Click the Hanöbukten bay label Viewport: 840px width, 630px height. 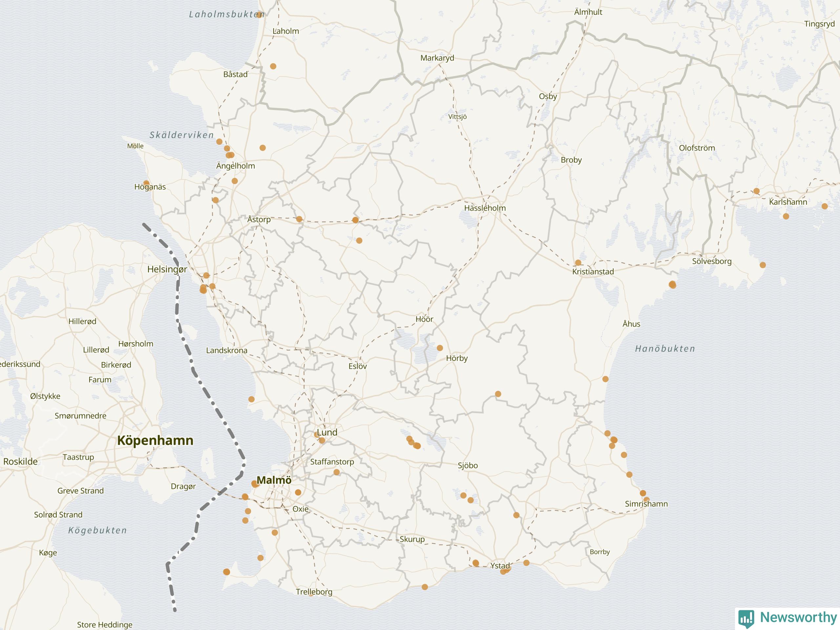(x=665, y=348)
